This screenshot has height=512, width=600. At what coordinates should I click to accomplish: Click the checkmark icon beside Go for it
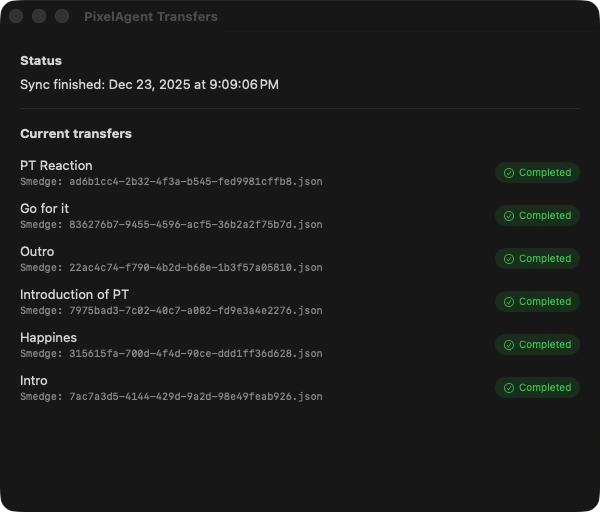tap(509, 216)
